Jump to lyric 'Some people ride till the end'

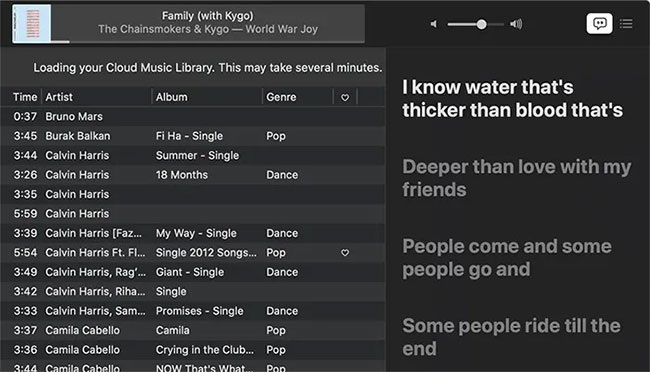tap(511, 337)
